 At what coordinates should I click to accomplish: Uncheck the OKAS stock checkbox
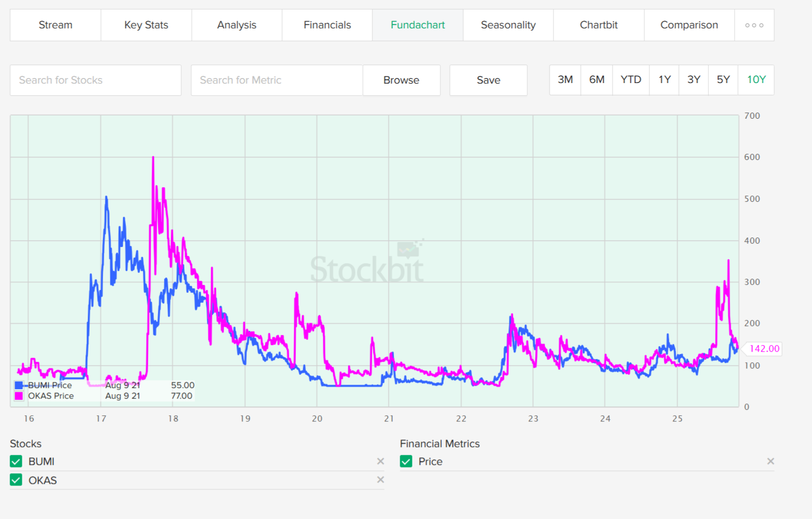tap(16, 480)
